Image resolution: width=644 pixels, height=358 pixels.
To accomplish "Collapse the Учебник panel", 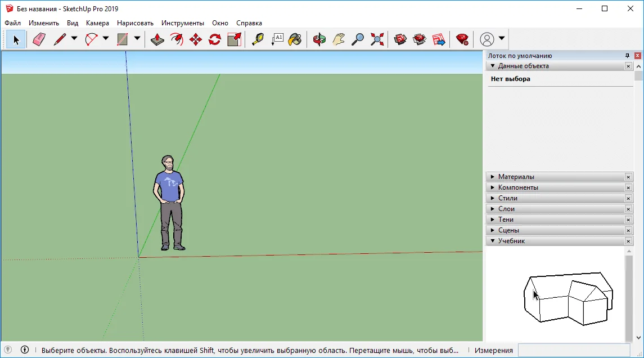I will click(493, 241).
